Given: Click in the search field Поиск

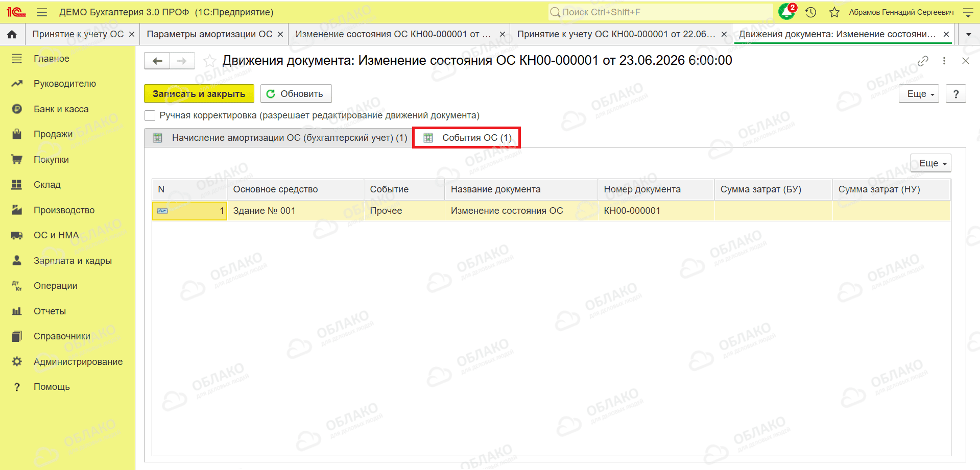Looking at the screenshot, I should tap(660, 12).
